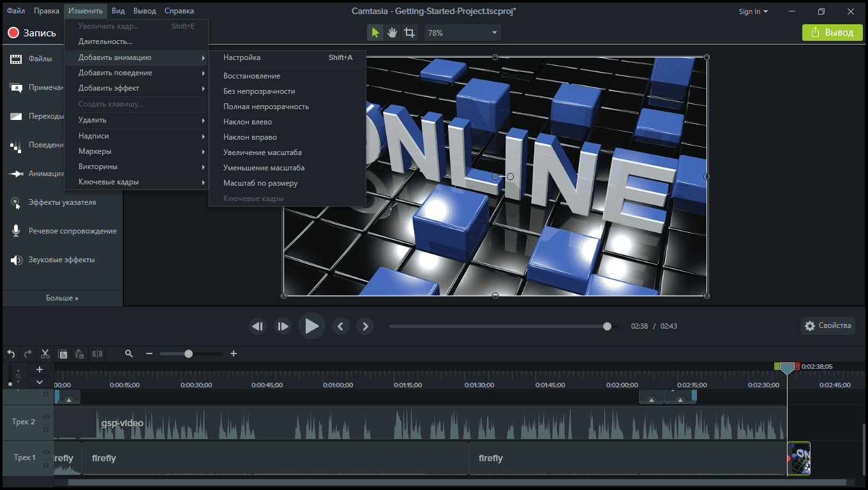The image size is (868, 490).
Task: Click the green Вывод share button
Action: coord(832,33)
